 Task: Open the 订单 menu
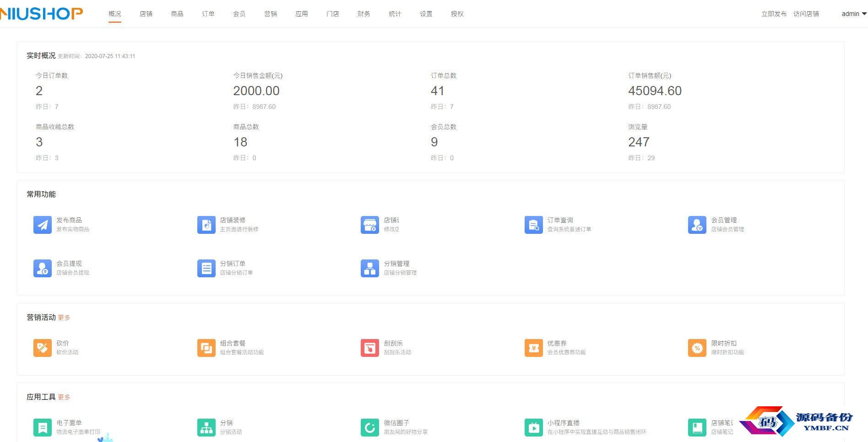pyautogui.click(x=208, y=14)
